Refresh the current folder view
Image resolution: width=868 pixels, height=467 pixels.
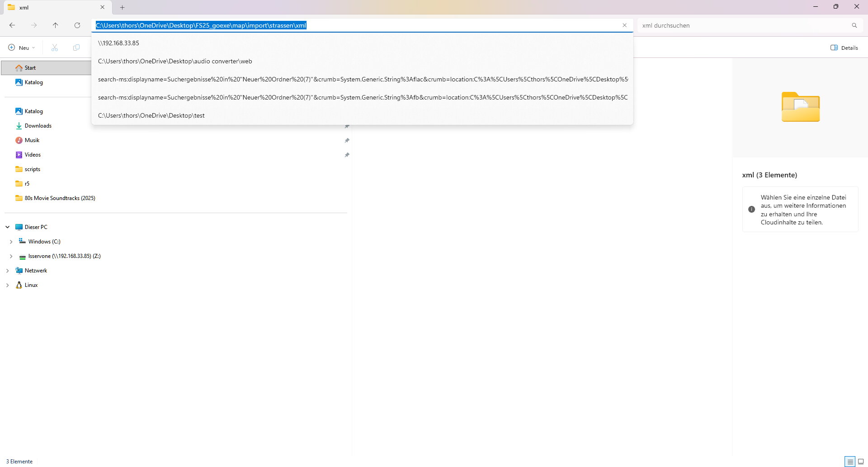click(x=77, y=25)
